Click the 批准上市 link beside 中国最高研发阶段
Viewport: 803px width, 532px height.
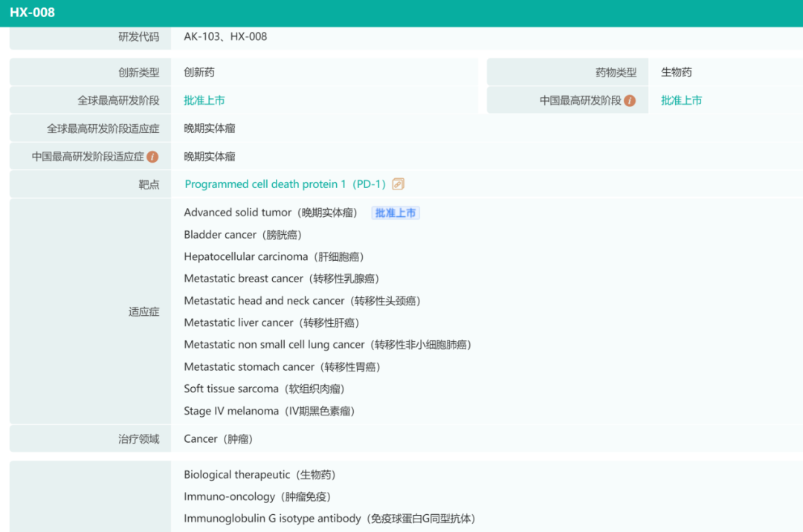[x=682, y=100]
